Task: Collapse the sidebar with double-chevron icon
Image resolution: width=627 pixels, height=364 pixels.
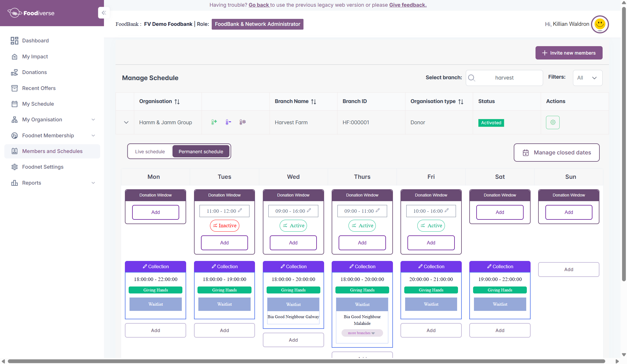Action: (104, 13)
